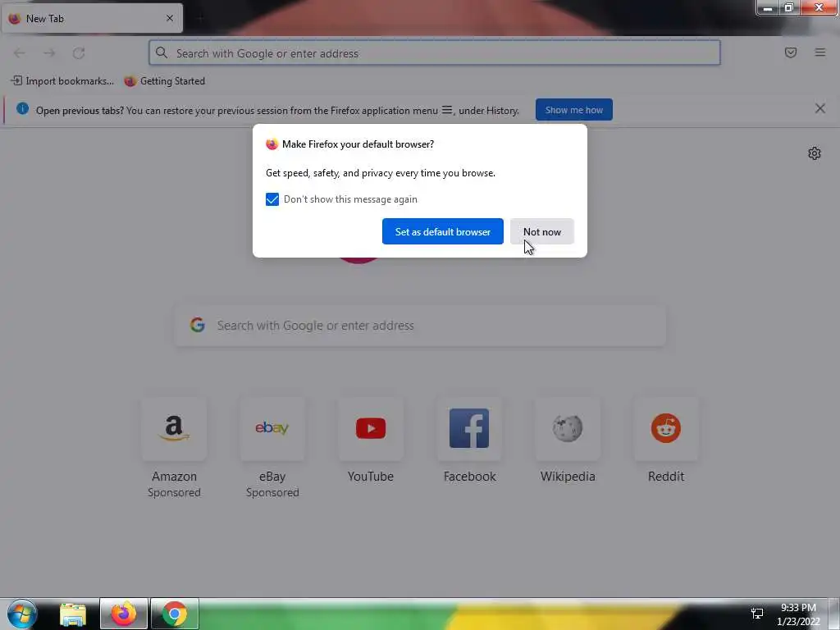Viewport: 840px width, 630px height.
Task: Launch Chrome from the taskbar
Action: 175,614
